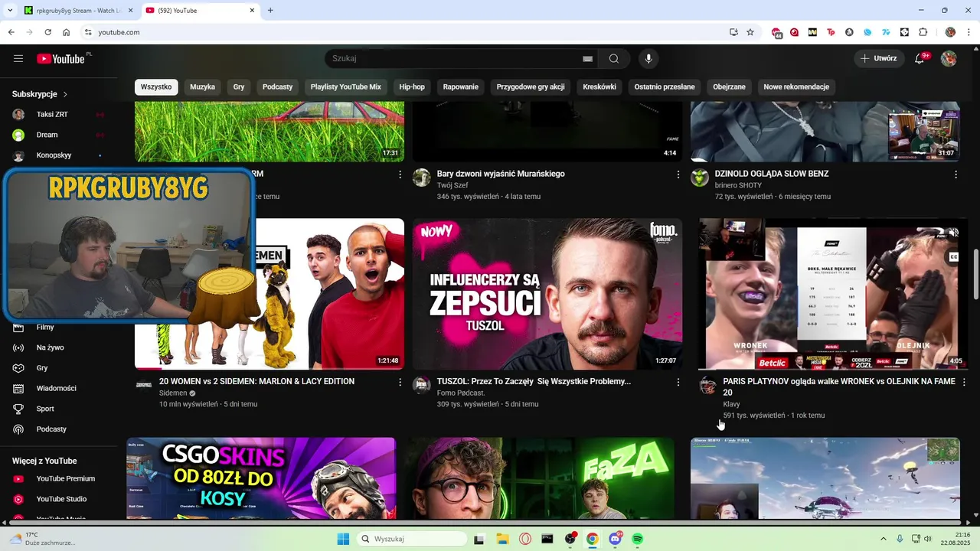Open the YouTube Studio icon link
The image size is (980, 551).
pyautogui.click(x=19, y=499)
